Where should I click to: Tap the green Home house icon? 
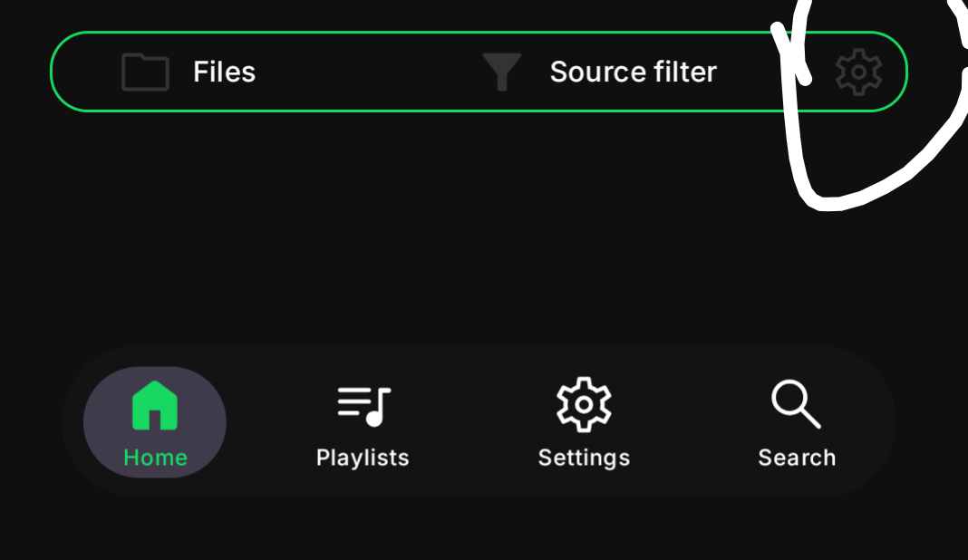(155, 405)
